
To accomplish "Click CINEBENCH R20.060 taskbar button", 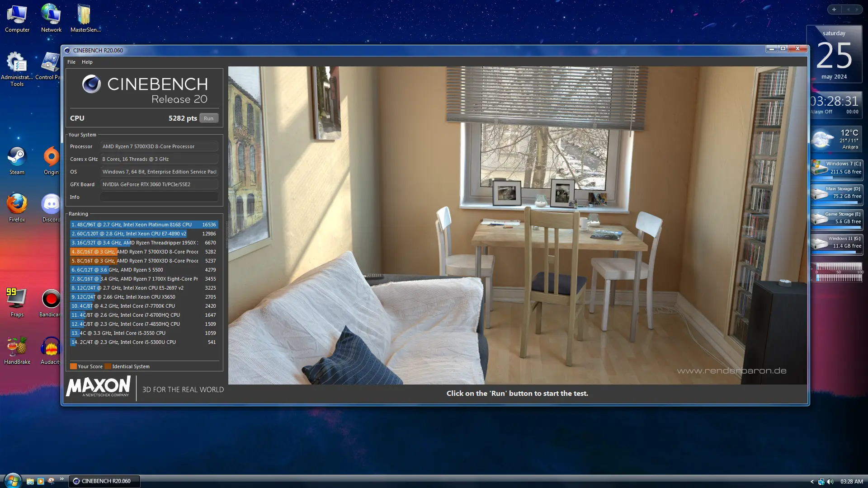I will (104, 481).
